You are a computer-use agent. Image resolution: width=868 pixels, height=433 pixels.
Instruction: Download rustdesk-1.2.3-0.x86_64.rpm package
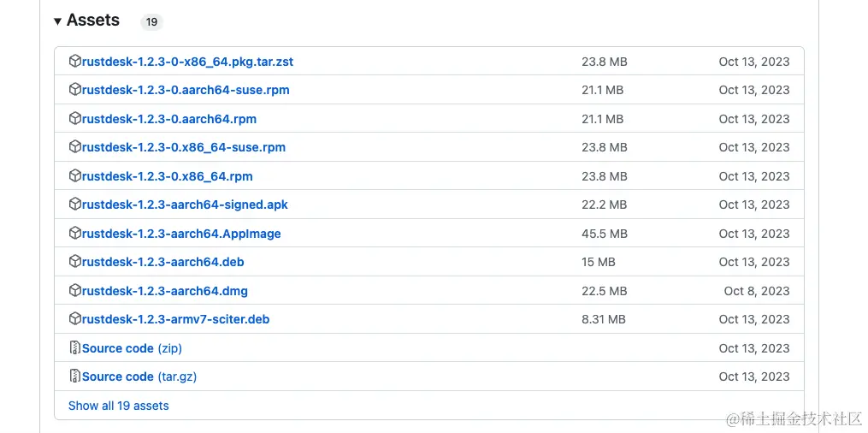coord(168,176)
